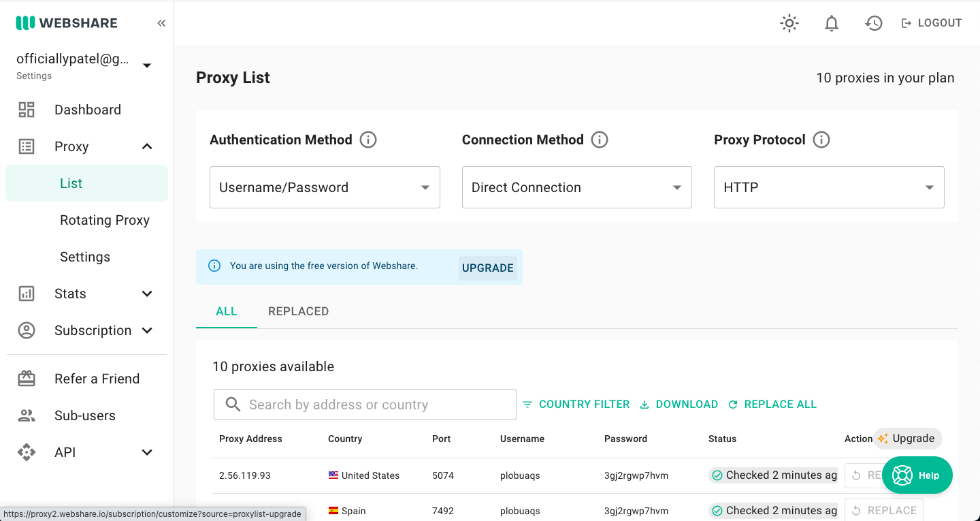Click the Country column header

coord(345,439)
